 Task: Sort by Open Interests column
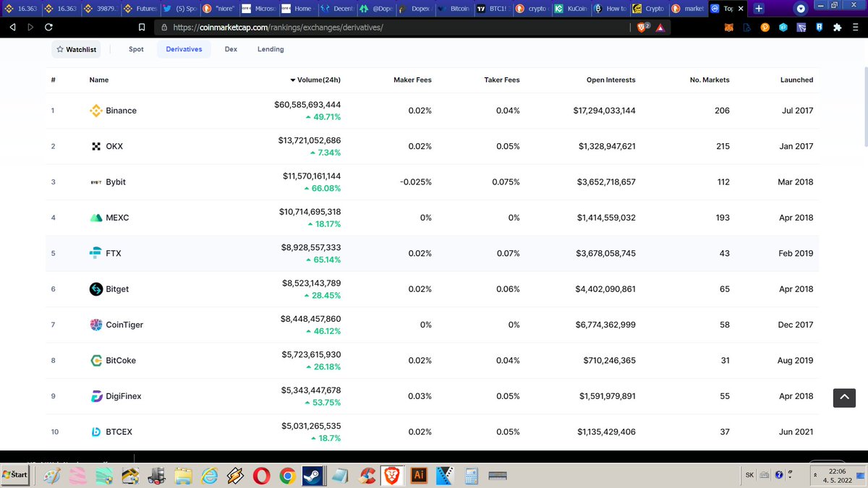[610, 80]
